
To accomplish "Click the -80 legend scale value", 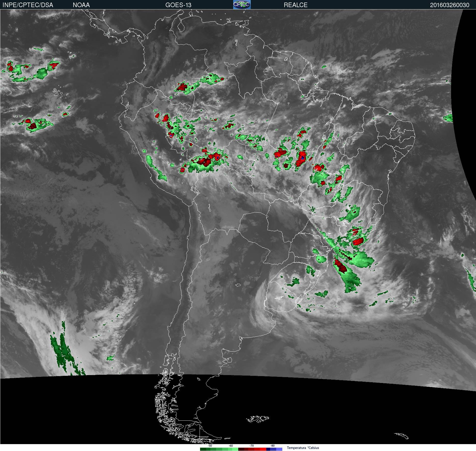I will (x=272, y=446).
